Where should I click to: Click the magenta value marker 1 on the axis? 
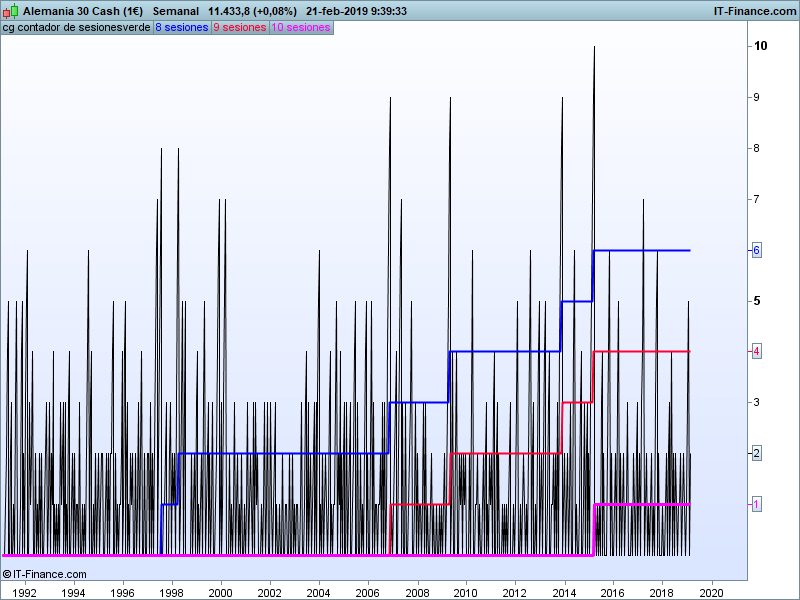click(757, 504)
